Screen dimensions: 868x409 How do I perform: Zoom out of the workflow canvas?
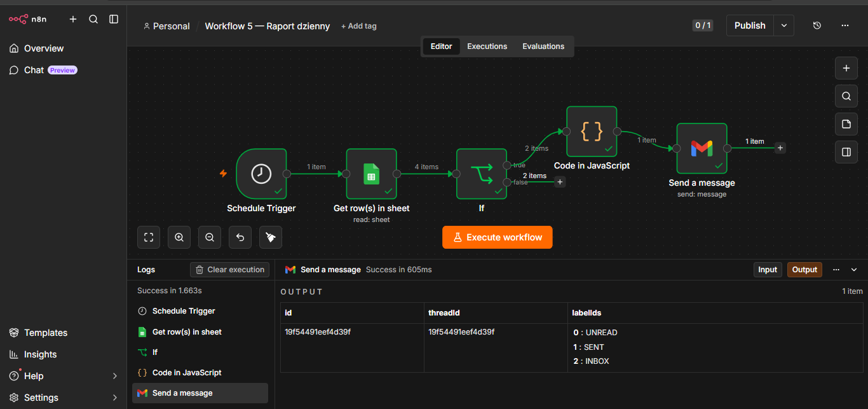210,237
